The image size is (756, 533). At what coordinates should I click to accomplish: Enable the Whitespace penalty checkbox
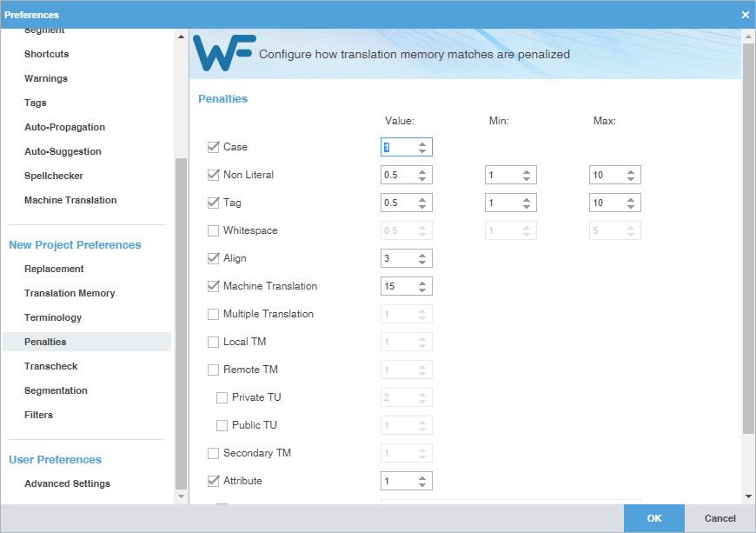pos(213,230)
